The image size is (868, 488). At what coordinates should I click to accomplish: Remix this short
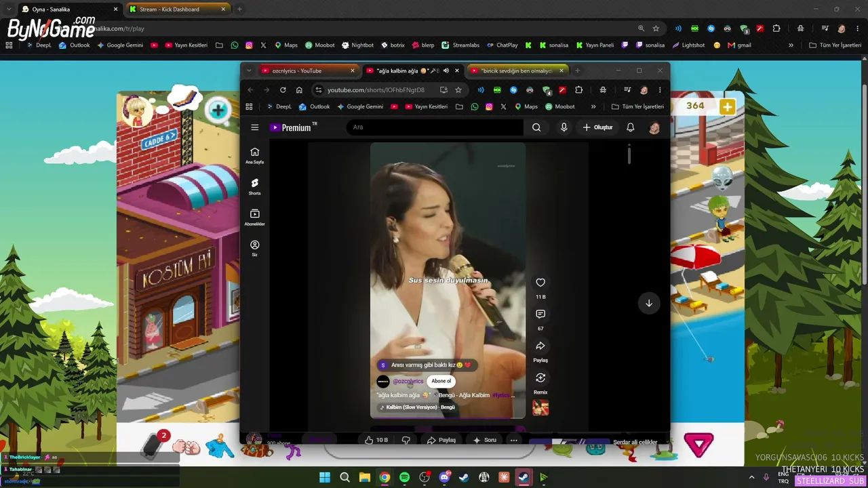540,378
